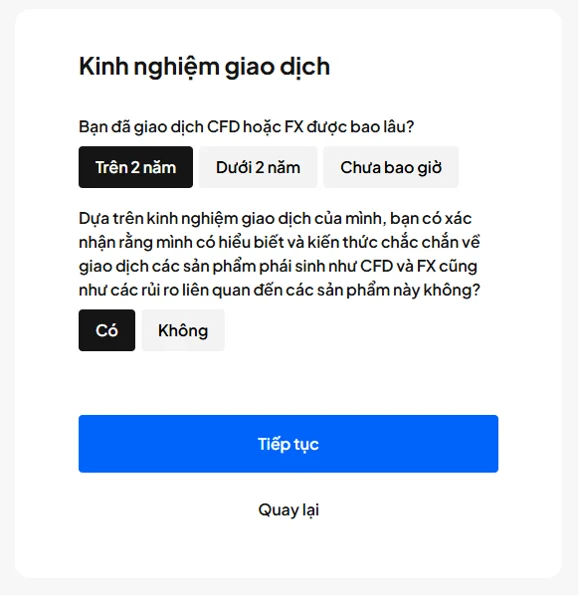Pick "Chưa bao giờ" as trading experience
The image size is (581, 598).
pos(392,168)
